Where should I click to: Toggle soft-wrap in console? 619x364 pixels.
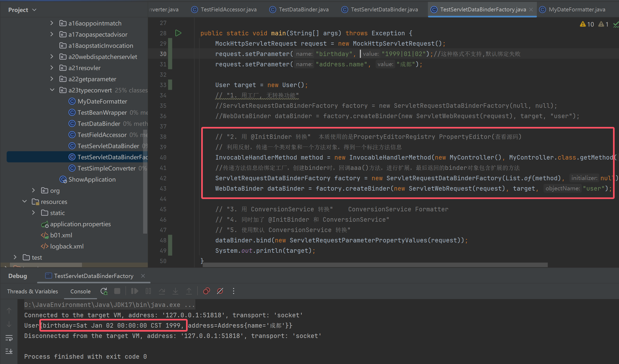[9, 338]
